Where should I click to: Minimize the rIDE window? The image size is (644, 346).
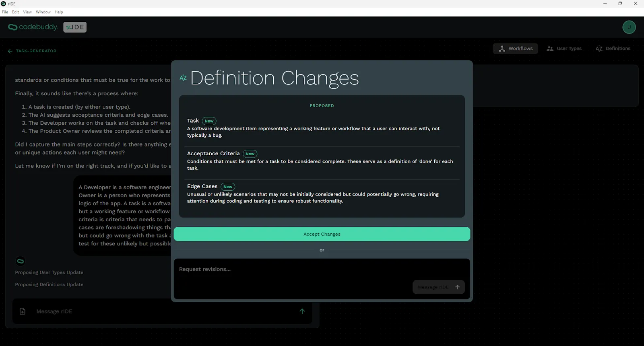(605, 4)
